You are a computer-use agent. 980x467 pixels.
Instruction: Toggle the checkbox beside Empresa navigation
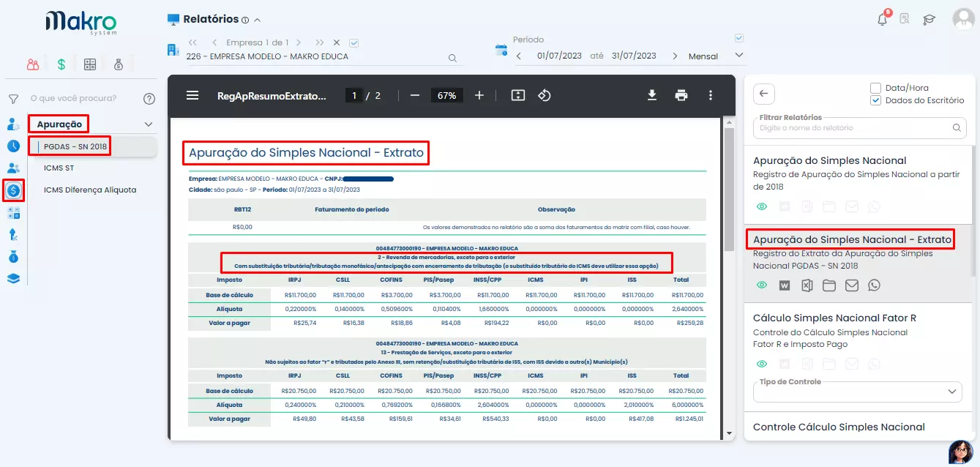click(354, 42)
